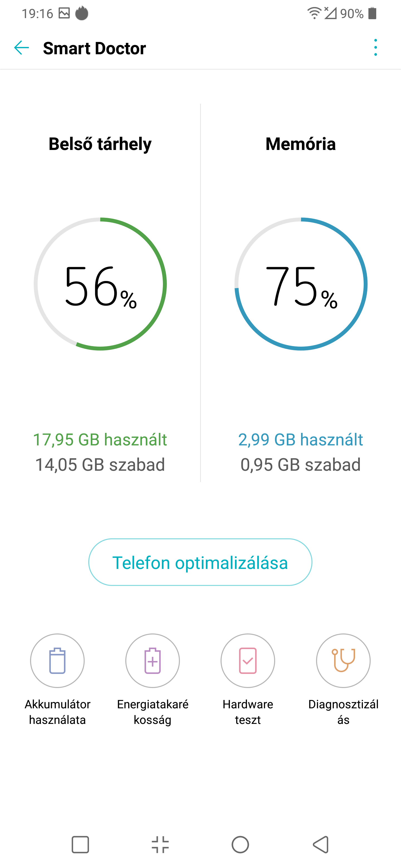401x868 pixels.
Task: Tap the 2,99 GB használt memory text
Action: [300, 439]
